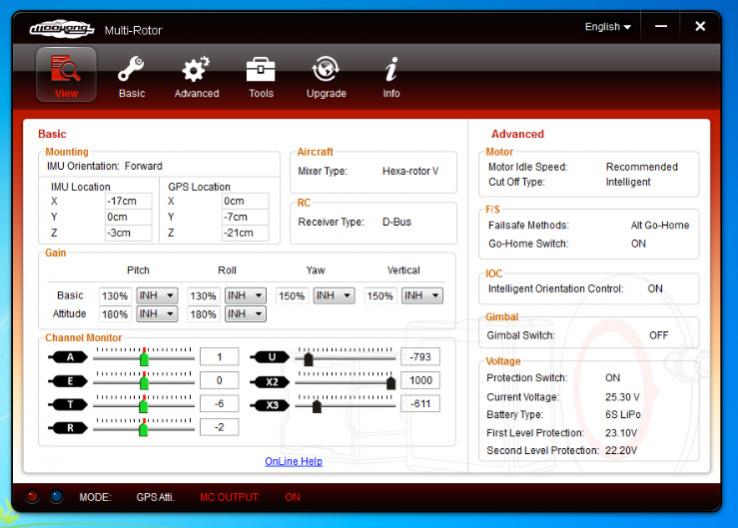This screenshot has height=528, width=738.
Task: Open Advanced gears settings icon
Action: pos(196,69)
